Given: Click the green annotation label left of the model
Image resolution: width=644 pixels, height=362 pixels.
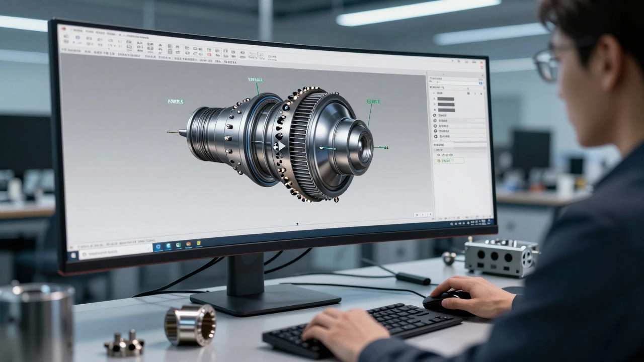Looking at the screenshot, I should click(175, 102).
